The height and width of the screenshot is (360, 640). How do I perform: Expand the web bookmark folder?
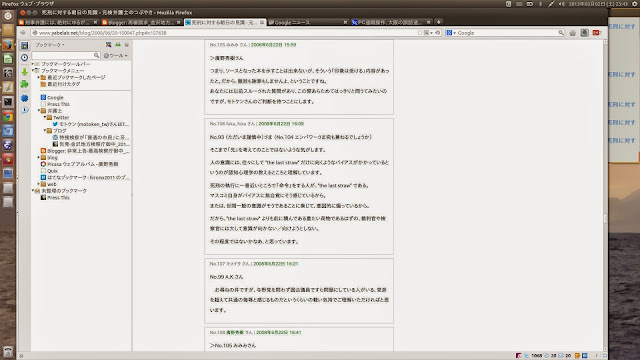point(39,184)
